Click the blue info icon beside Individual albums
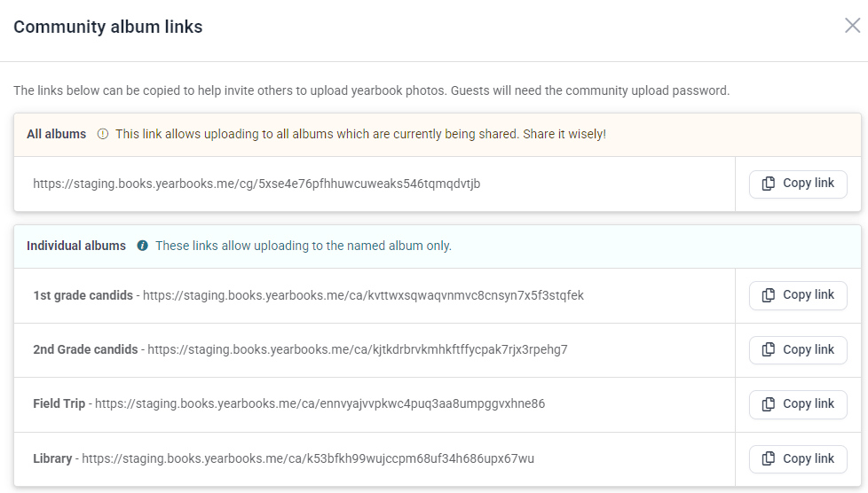Image resolution: width=868 pixels, height=493 pixels. tap(142, 246)
